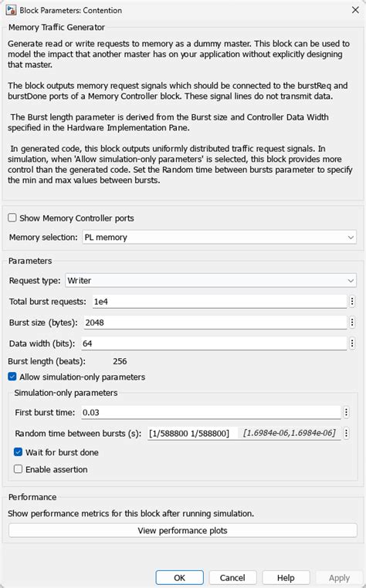
Task: Open options menu for Total burst requests
Action: pos(352,302)
